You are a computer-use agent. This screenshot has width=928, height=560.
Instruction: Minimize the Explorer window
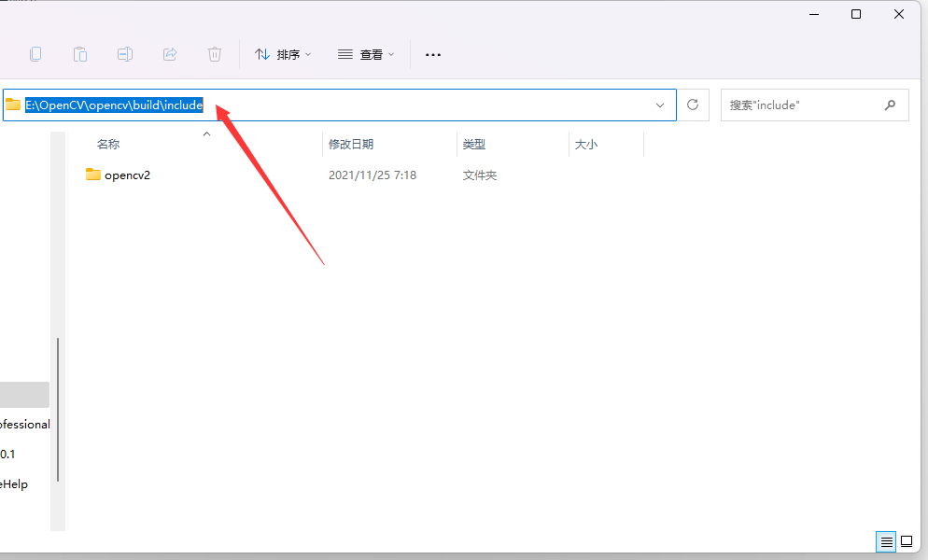point(814,14)
